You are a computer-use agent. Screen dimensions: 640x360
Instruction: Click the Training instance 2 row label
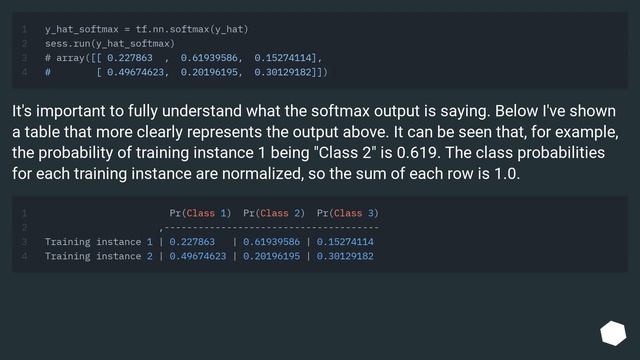coord(98,256)
